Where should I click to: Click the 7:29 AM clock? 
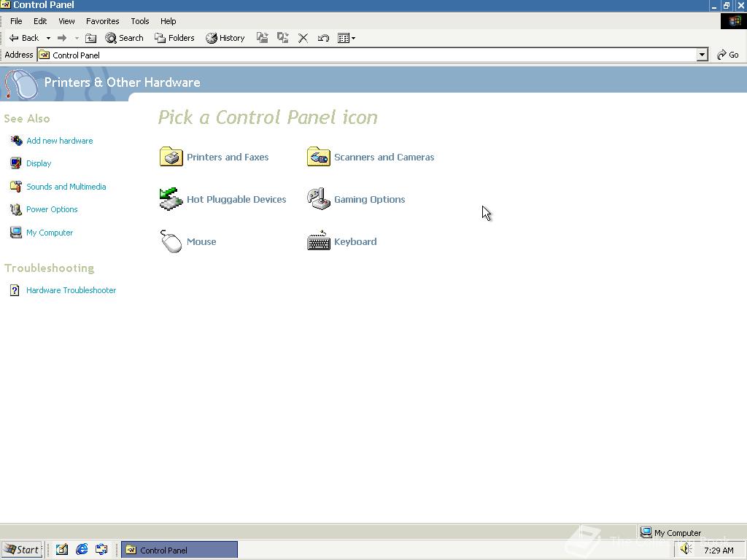click(719, 550)
